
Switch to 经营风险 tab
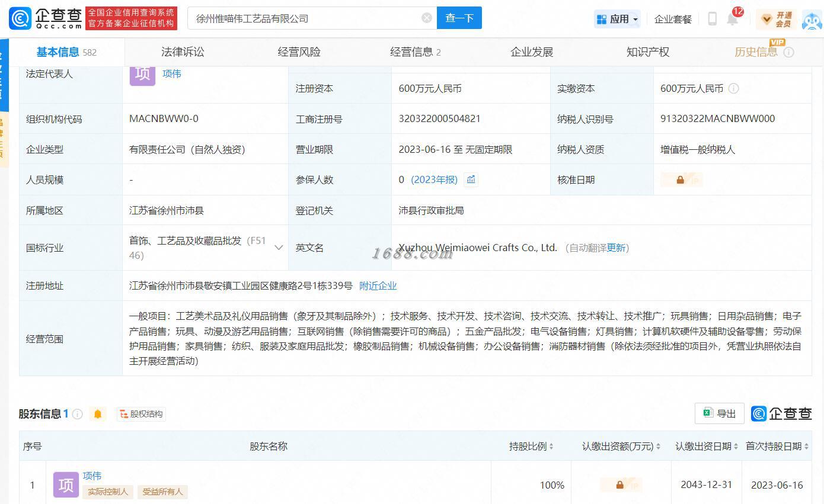click(x=299, y=52)
